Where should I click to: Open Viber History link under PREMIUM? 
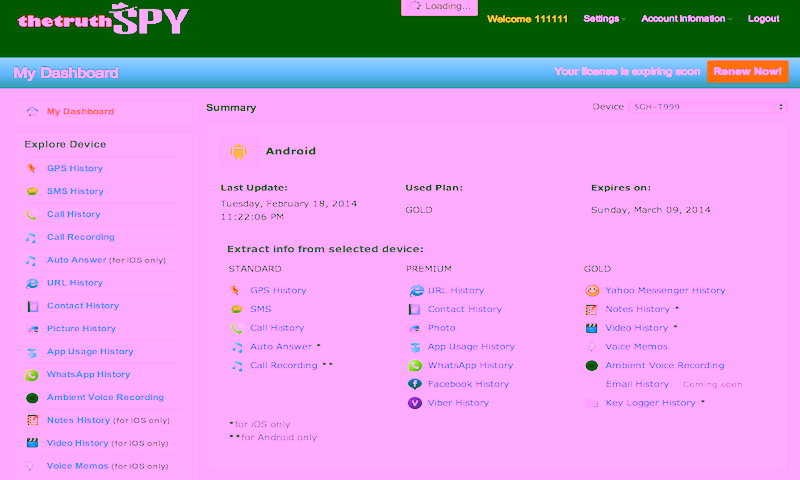[x=458, y=403]
